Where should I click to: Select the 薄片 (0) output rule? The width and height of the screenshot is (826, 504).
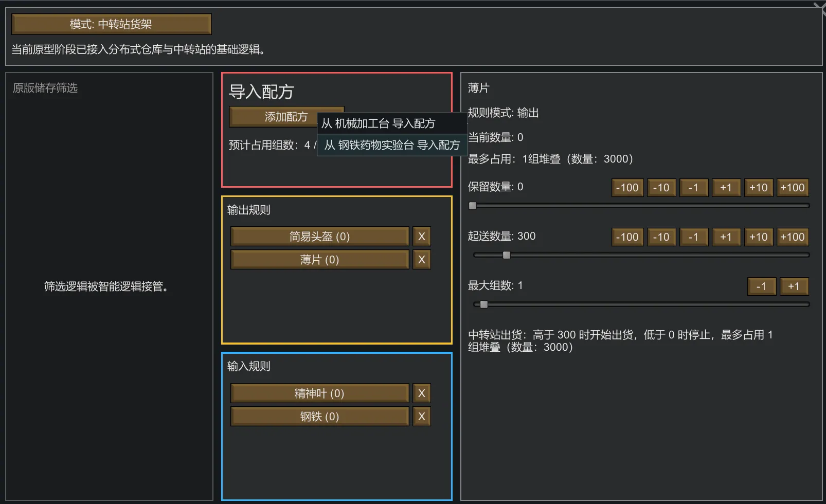pyautogui.click(x=319, y=260)
